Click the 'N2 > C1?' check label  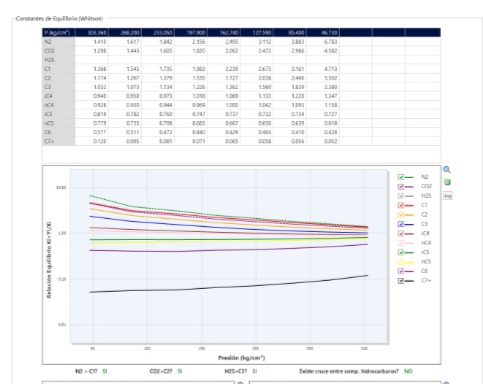86,371
